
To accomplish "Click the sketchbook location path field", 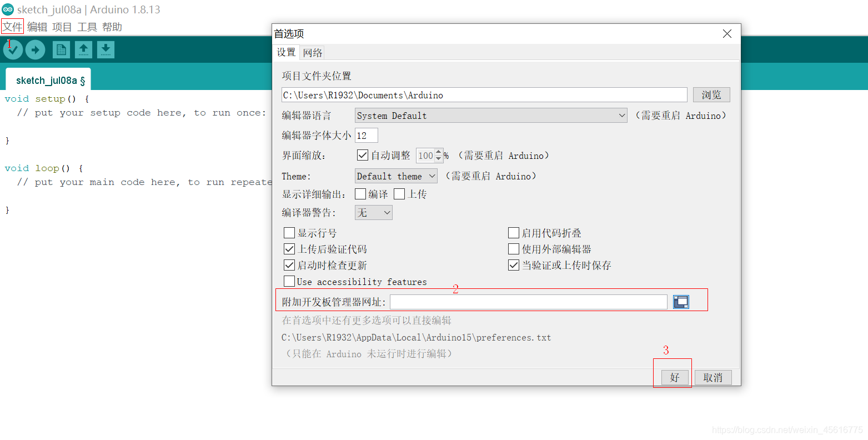I will 484,95.
